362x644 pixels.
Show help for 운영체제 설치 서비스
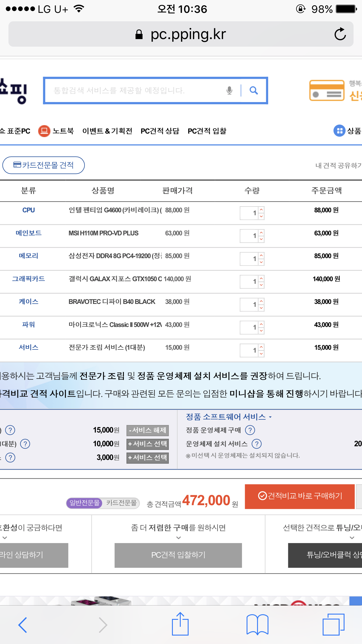click(x=256, y=444)
